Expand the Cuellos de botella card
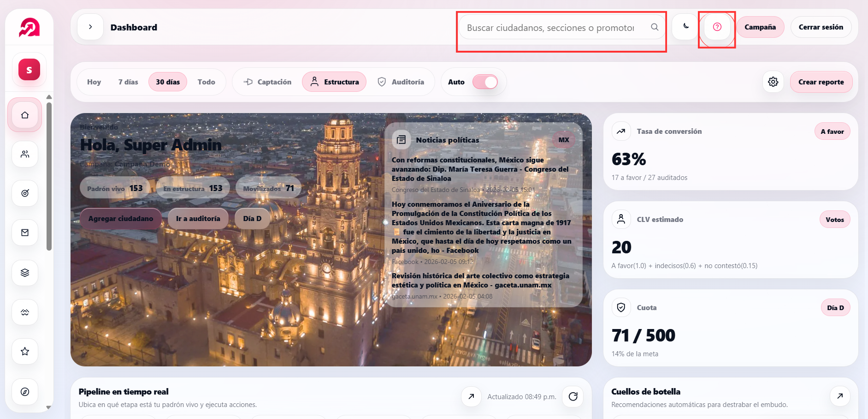The image size is (868, 419). coord(840,396)
